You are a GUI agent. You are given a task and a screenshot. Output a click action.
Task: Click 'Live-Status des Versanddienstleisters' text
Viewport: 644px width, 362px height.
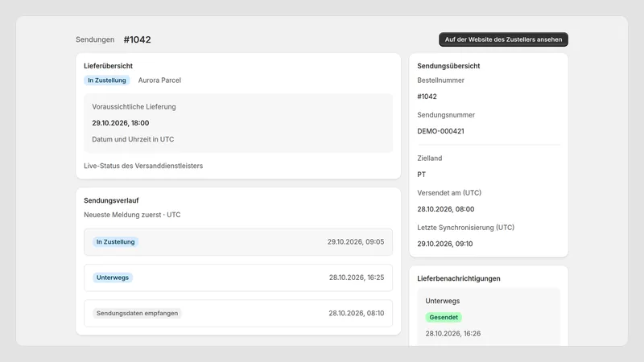point(143,166)
